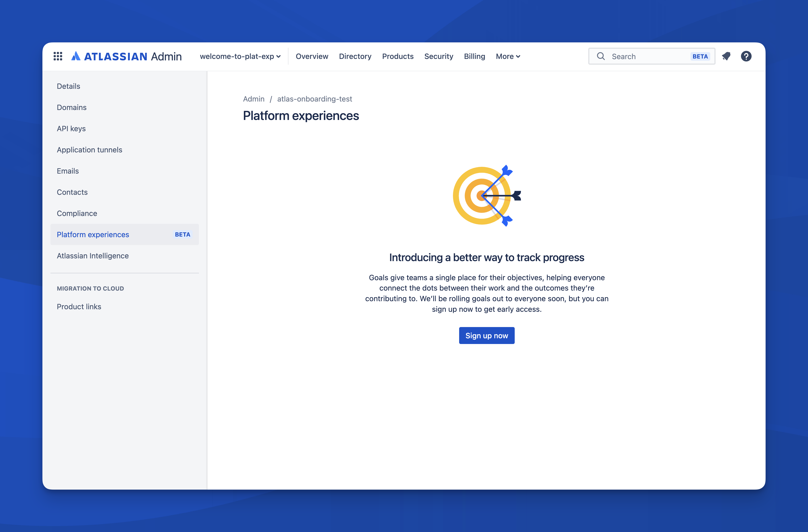Click the grid/waffle menu icon

58,56
